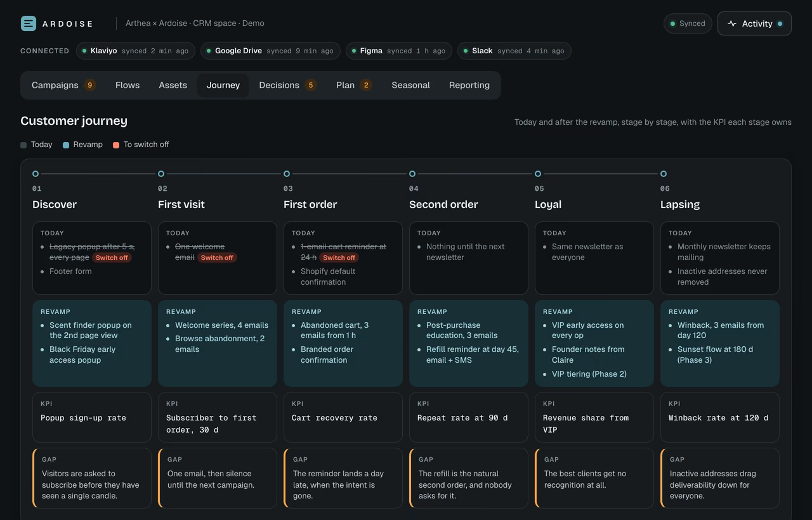The height and width of the screenshot is (520, 812).
Task: Click the 'Customer journey' heading
Action: 74,120
